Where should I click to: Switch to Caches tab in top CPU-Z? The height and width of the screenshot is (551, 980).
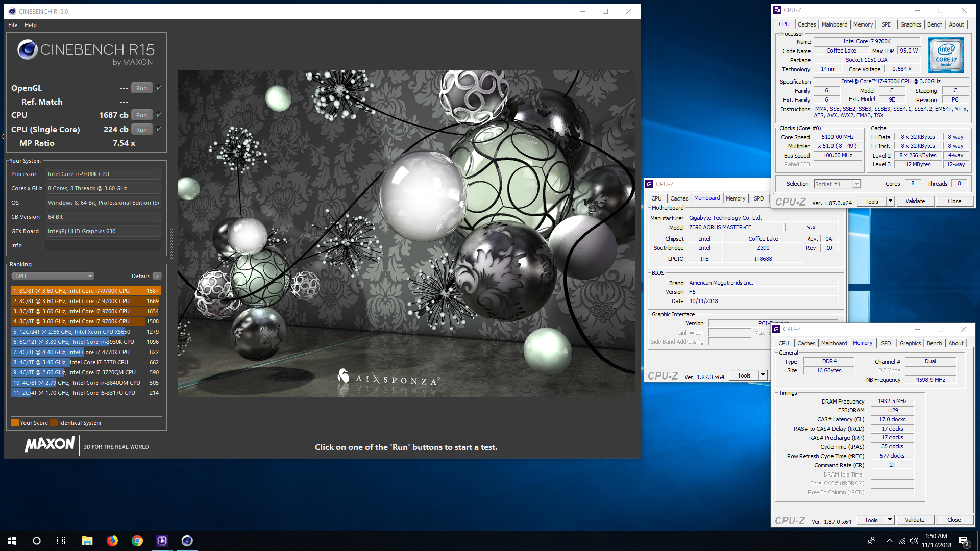pyautogui.click(x=807, y=24)
